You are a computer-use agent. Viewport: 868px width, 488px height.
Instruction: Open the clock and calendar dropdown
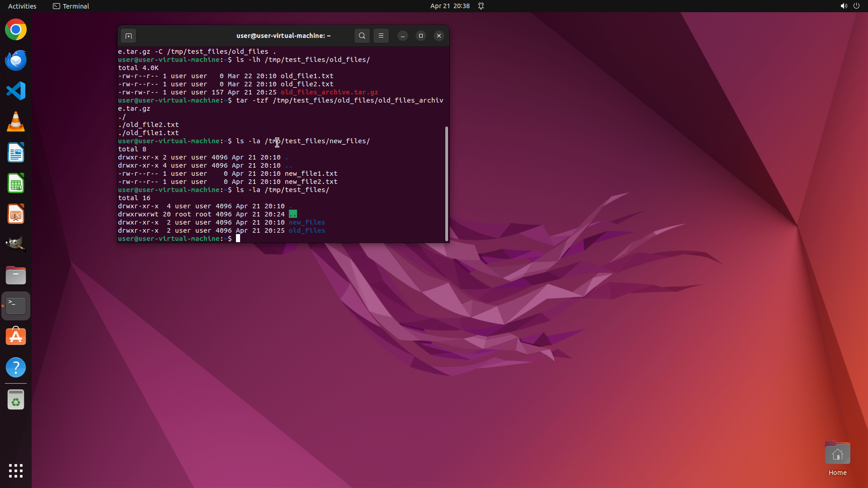click(x=449, y=6)
